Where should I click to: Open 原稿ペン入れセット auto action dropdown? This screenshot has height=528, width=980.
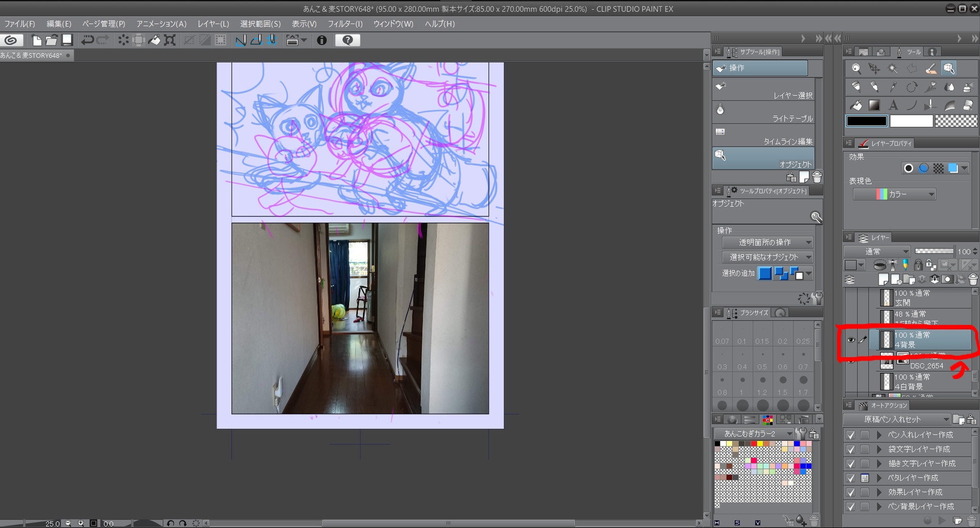pyautogui.click(x=897, y=419)
